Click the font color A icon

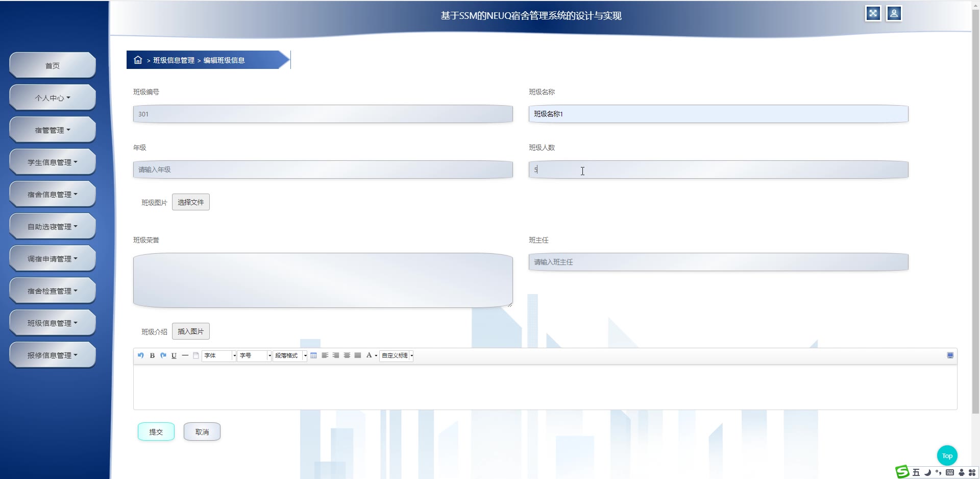(x=369, y=355)
